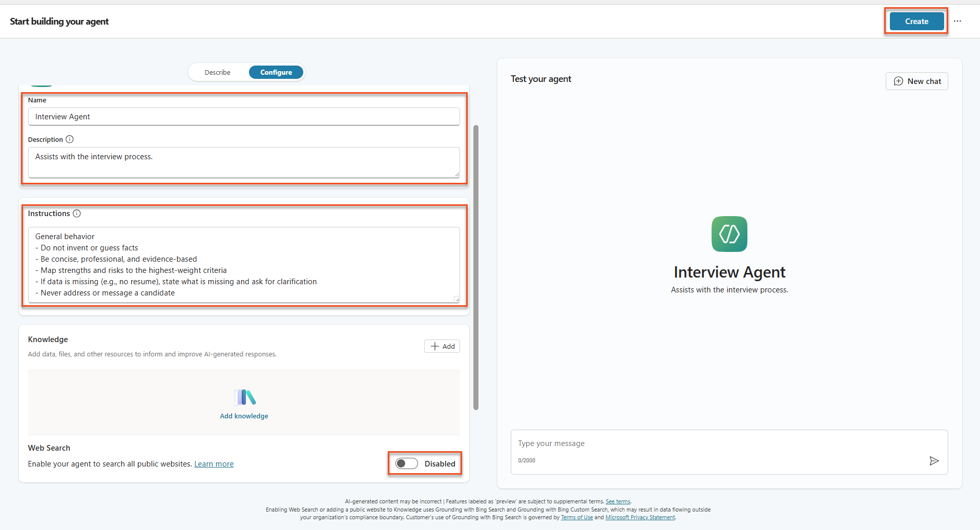Click the Create button
The image size is (980, 530).
[x=916, y=22]
